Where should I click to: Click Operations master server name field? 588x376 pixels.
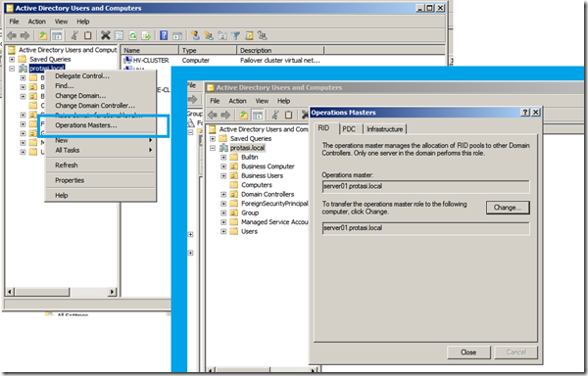pos(425,186)
